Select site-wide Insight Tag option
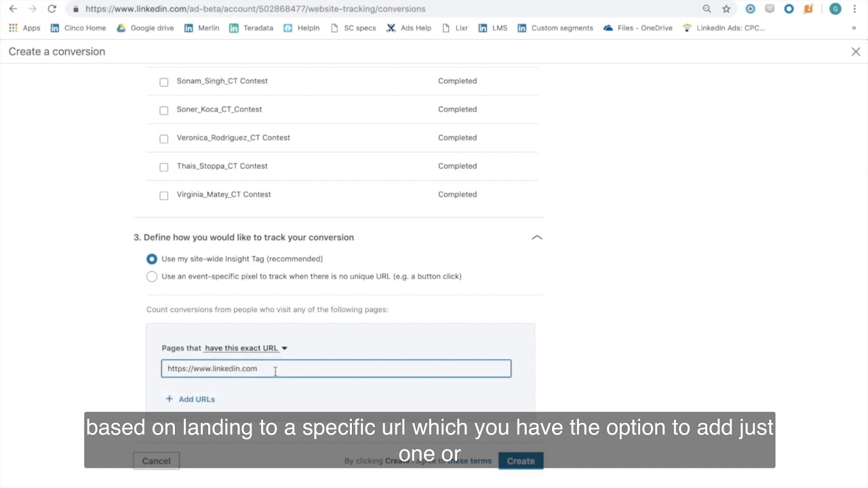Image resolution: width=868 pixels, height=488 pixels. pyautogui.click(x=152, y=259)
